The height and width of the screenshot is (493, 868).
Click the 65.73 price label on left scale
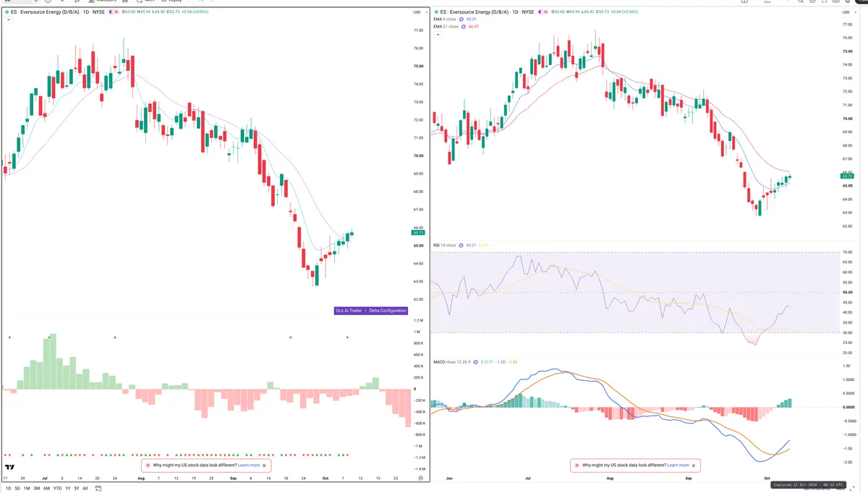(417, 233)
